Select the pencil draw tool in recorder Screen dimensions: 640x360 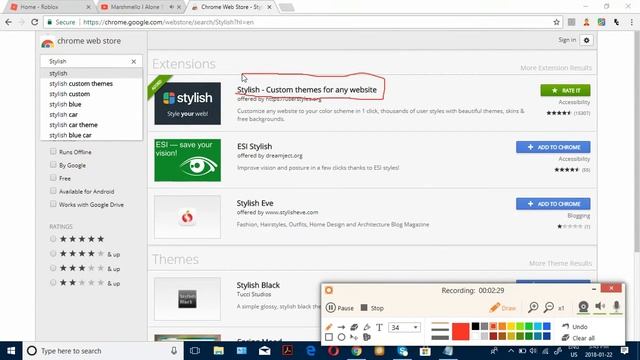[329, 327]
